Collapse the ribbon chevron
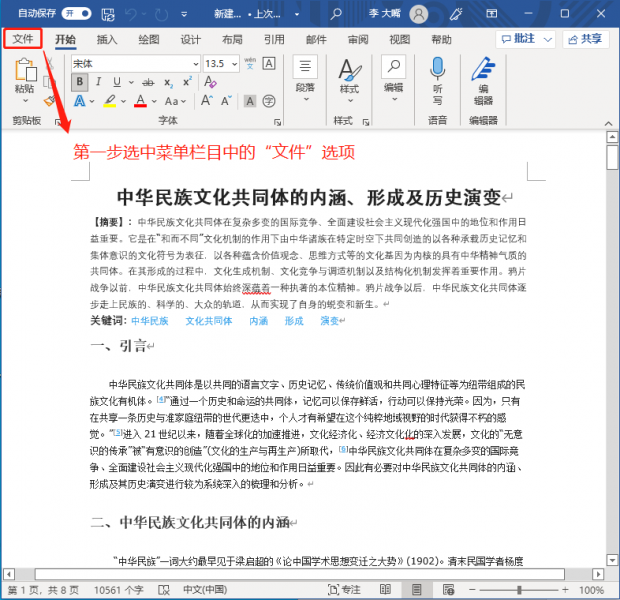 tap(608, 124)
